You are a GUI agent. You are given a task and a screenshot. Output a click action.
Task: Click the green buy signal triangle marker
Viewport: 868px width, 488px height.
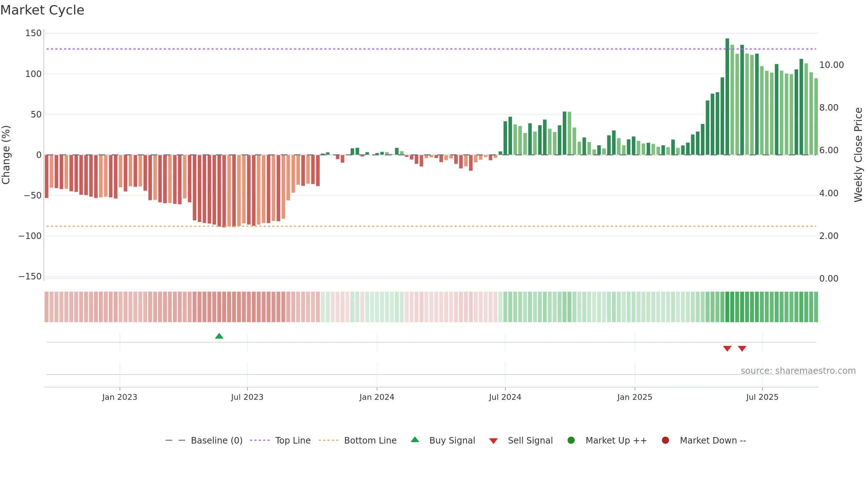tap(219, 336)
